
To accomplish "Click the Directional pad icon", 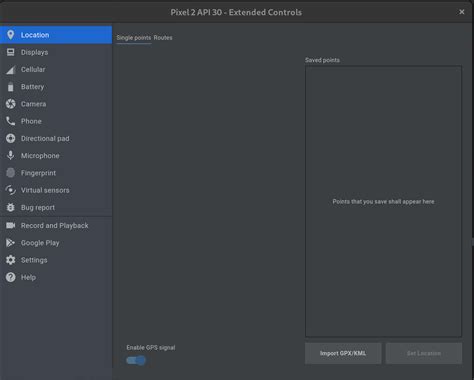I will pos(11,138).
